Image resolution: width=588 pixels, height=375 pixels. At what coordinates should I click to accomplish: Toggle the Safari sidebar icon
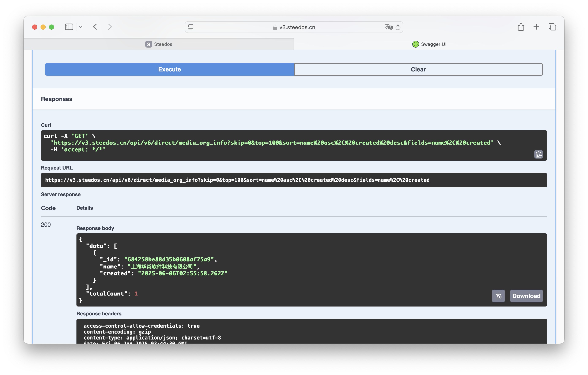click(x=69, y=27)
